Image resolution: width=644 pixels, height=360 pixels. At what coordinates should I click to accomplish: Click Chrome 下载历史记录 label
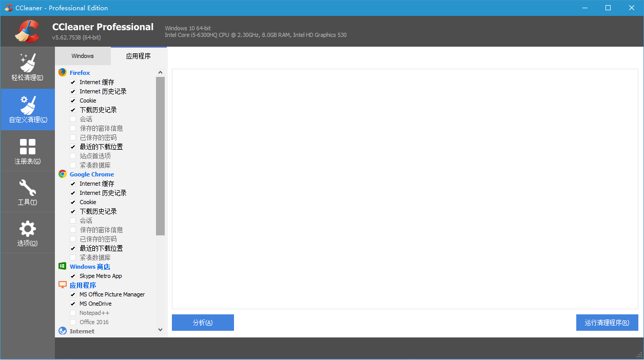98,211
